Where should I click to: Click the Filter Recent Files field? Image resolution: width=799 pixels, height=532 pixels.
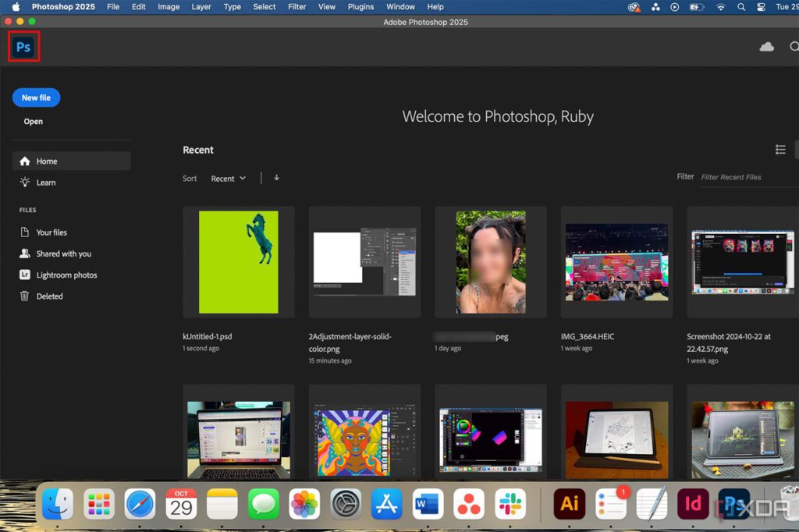point(749,177)
